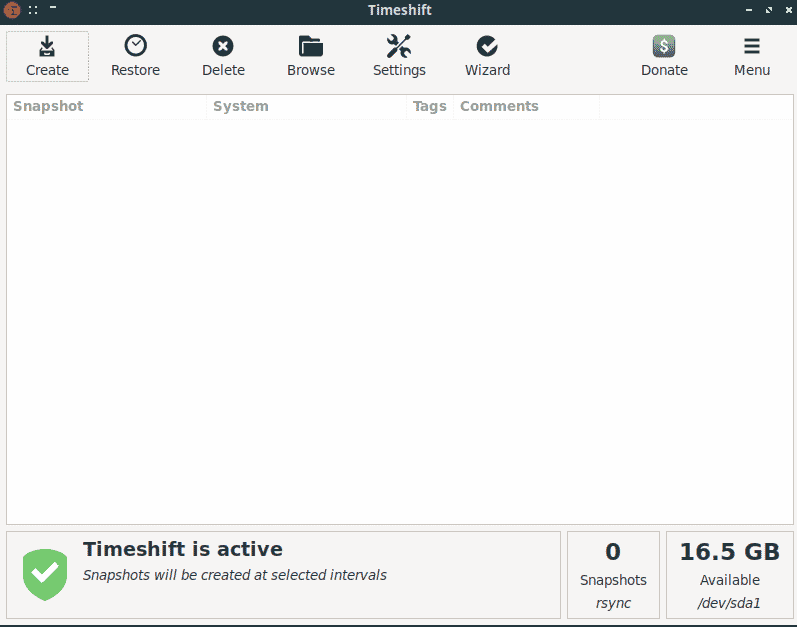Viewport: 797px width, 627px height.
Task: Click the green shield status icon
Action: click(x=45, y=575)
